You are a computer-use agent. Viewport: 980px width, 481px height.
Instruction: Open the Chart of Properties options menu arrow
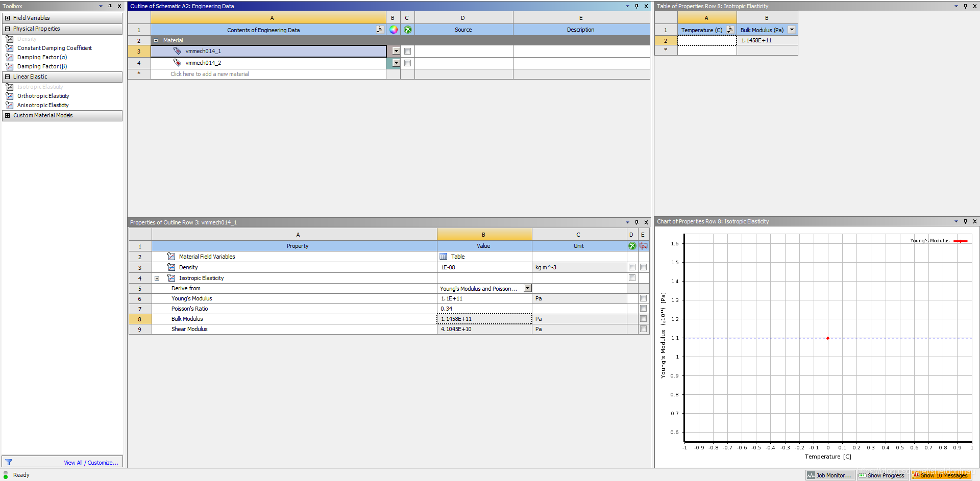coord(956,221)
